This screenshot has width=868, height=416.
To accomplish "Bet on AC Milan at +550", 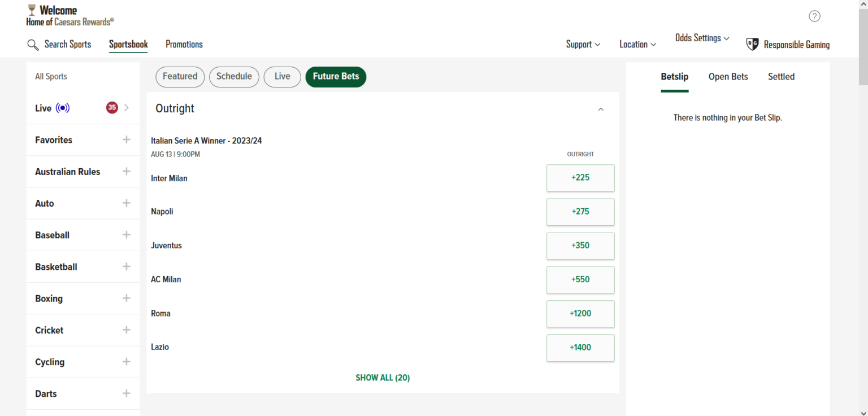I will (580, 279).
